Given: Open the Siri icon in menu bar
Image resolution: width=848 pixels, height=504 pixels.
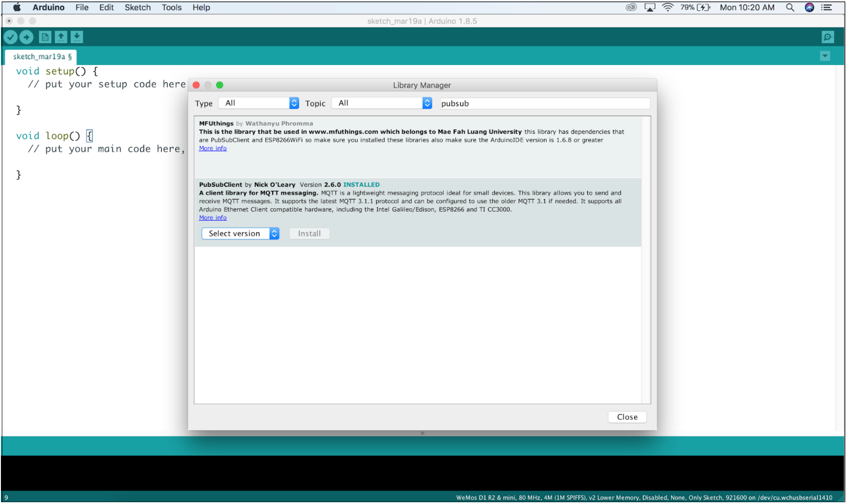Looking at the screenshot, I should [809, 7].
